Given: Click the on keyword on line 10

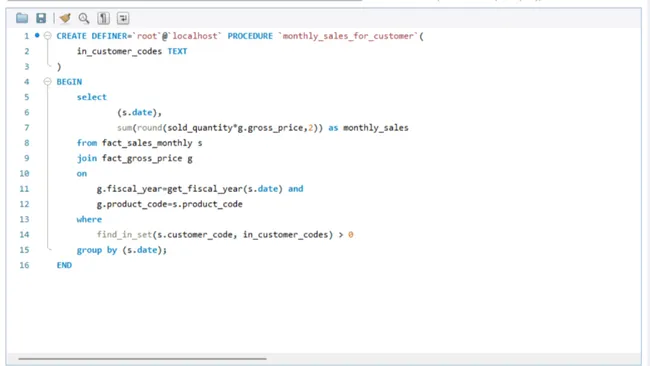Looking at the screenshot, I should [82, 174].
